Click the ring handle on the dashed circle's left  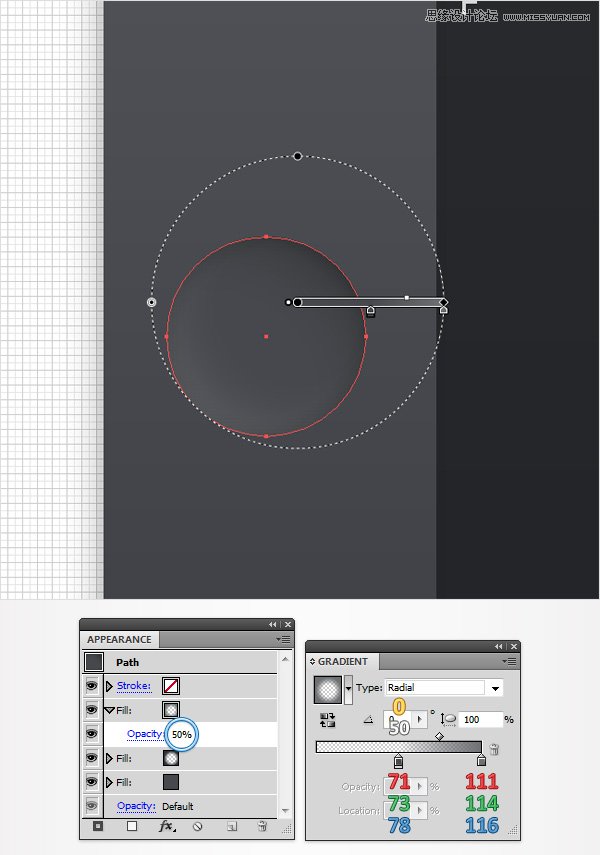[152, 302]
